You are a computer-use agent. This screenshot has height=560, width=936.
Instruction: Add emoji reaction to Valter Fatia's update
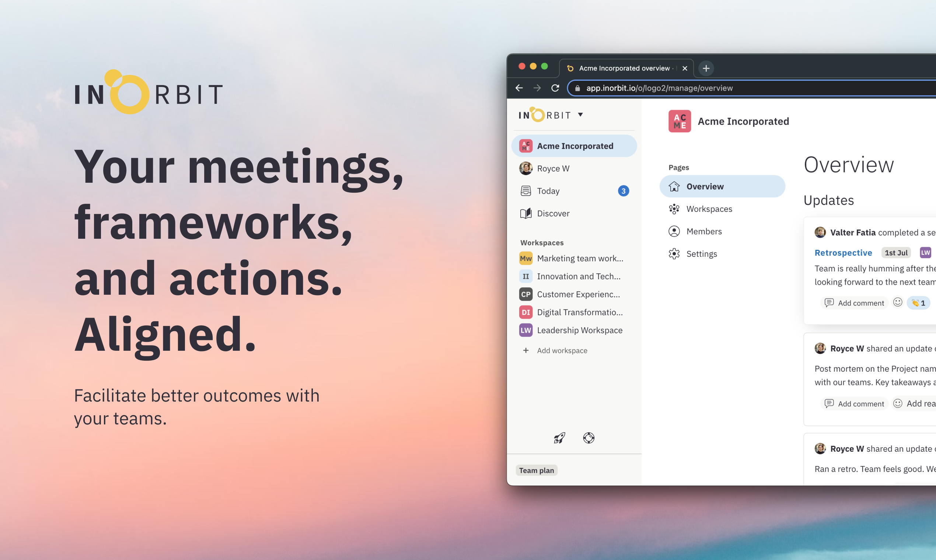coord(898,302)
